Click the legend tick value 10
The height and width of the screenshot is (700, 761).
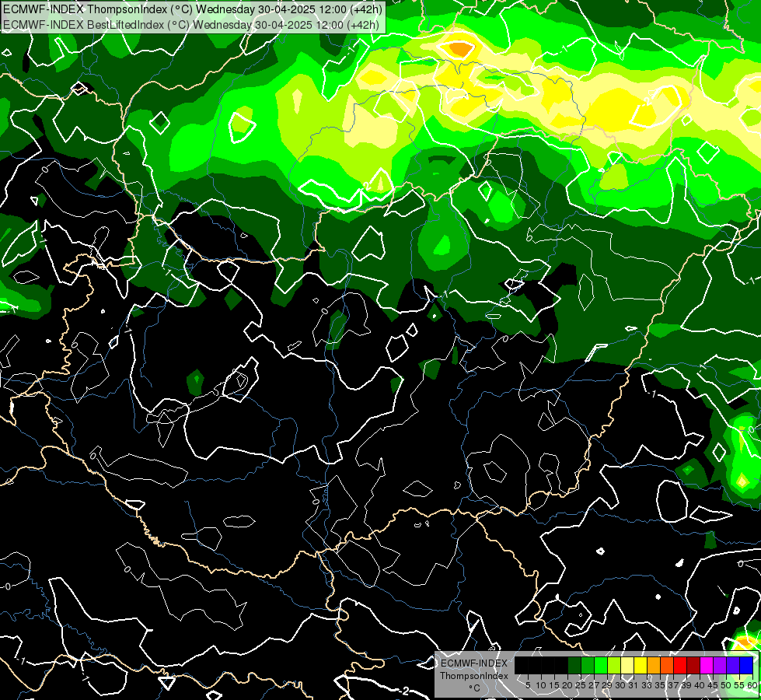(541, 685)
